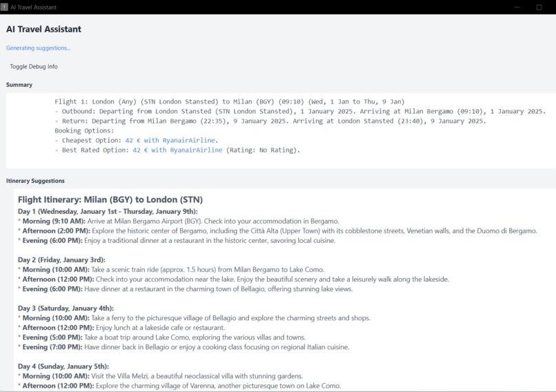Maximize the AI Travel Assistant window
Image resolution: width=556 pixels, height=392 pixels.
coord(539,7)
